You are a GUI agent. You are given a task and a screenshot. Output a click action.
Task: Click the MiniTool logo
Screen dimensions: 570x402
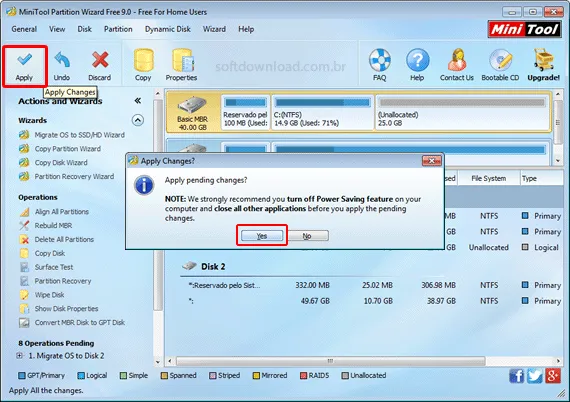pos(524,29)
